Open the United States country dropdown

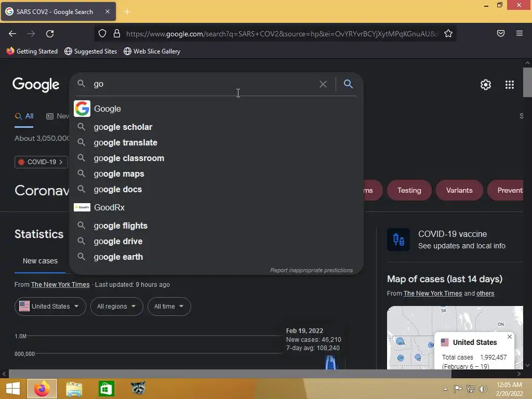click(x=50, y=307)
